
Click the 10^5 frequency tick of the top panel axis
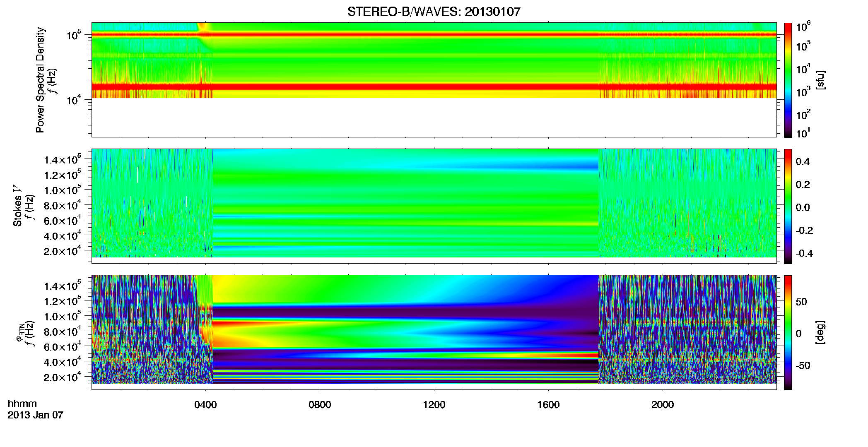pyautogui.click(x=73, y=35)
